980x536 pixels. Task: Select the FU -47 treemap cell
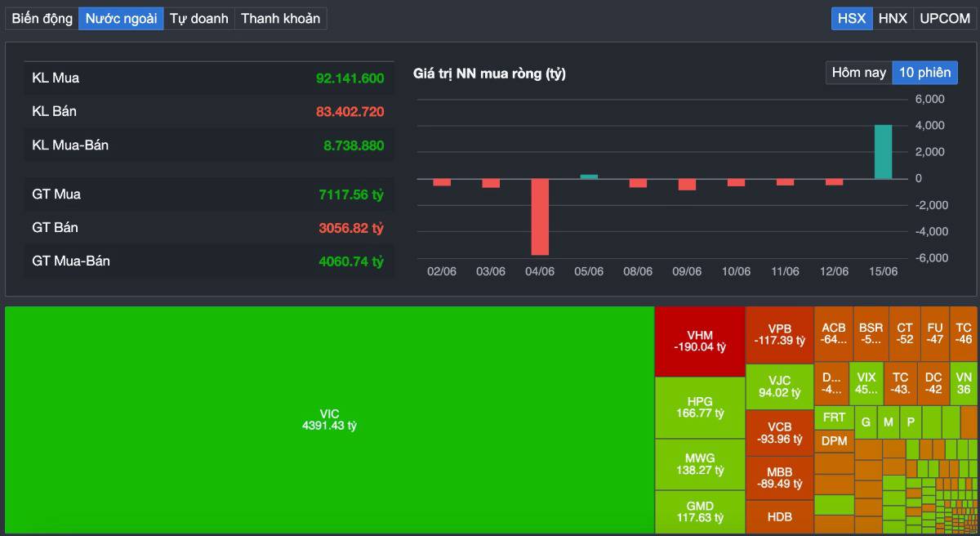(x=935, y=333)
